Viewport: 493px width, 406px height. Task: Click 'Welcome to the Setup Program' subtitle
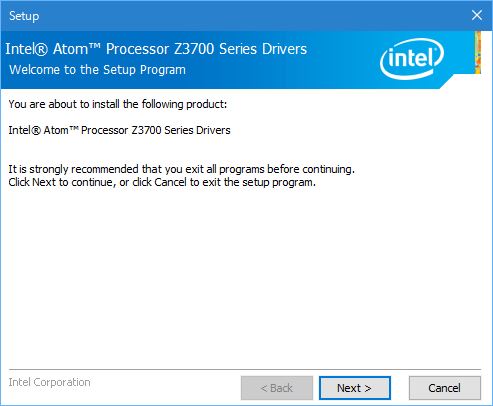pos(97,70)
